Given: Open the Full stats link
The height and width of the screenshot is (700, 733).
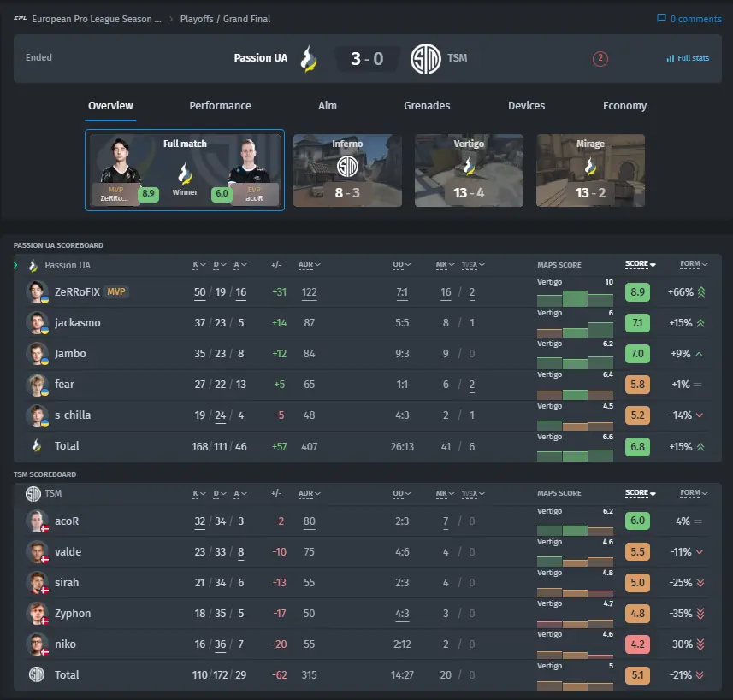Looking at the screenshot, I should [x=688, y=58].
